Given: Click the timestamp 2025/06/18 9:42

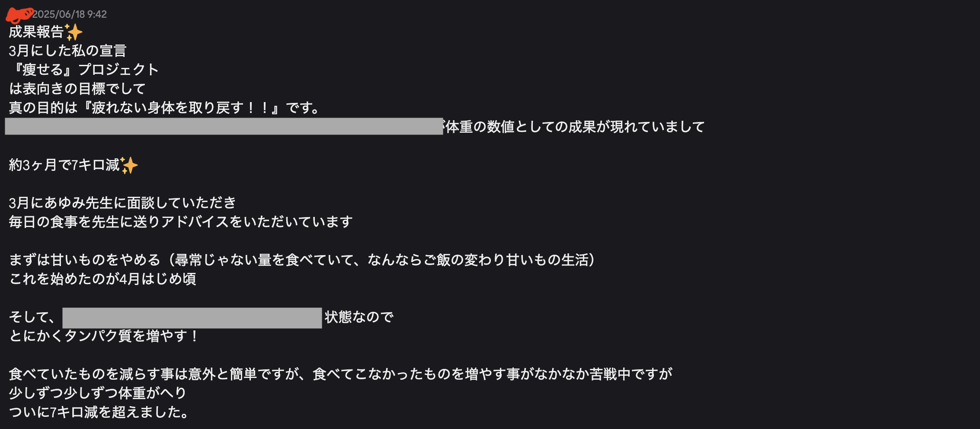Looking at the screenshot, I should coord(69,14).
